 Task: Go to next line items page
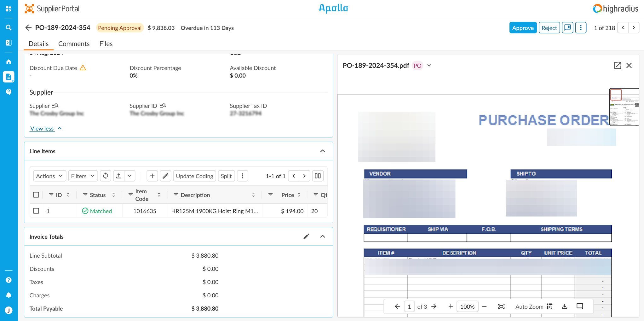(x=304, y=176)
